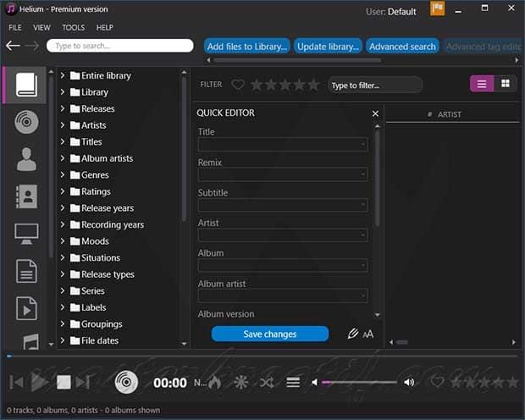Open the disc albums view in sidebar
This screenshot has width=525, height=420.
coord(26,122)
